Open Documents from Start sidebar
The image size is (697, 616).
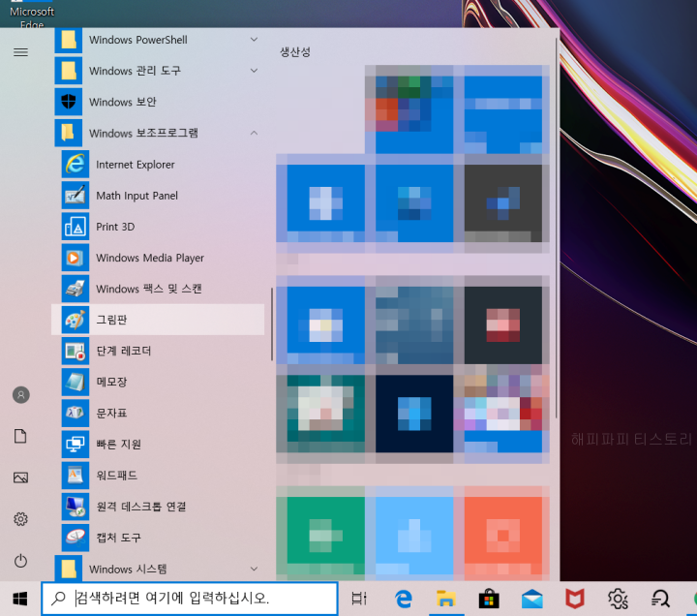coord(20,436)
